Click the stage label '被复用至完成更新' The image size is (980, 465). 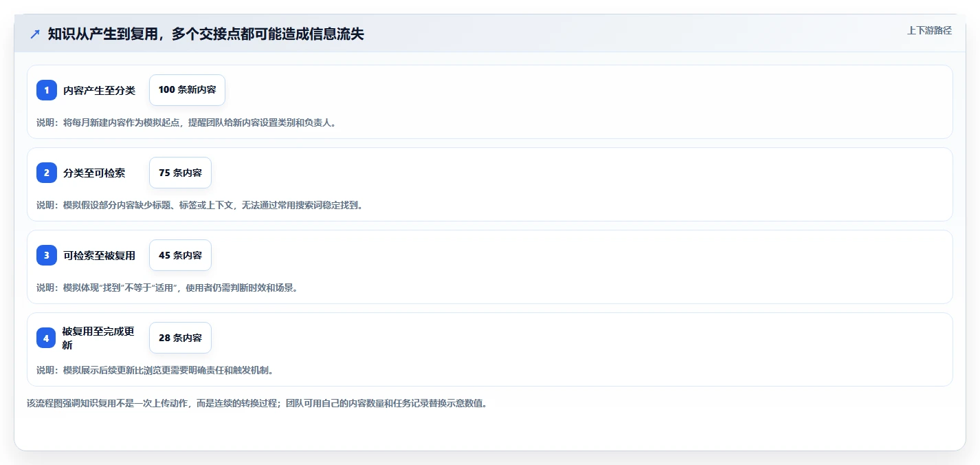[x=98, y=338]
